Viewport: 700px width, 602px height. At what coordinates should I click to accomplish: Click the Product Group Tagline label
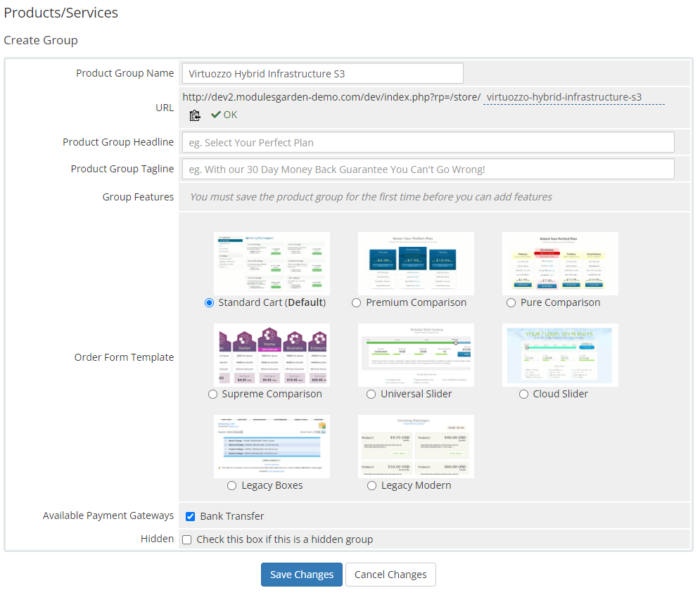[x=122, y=169]
